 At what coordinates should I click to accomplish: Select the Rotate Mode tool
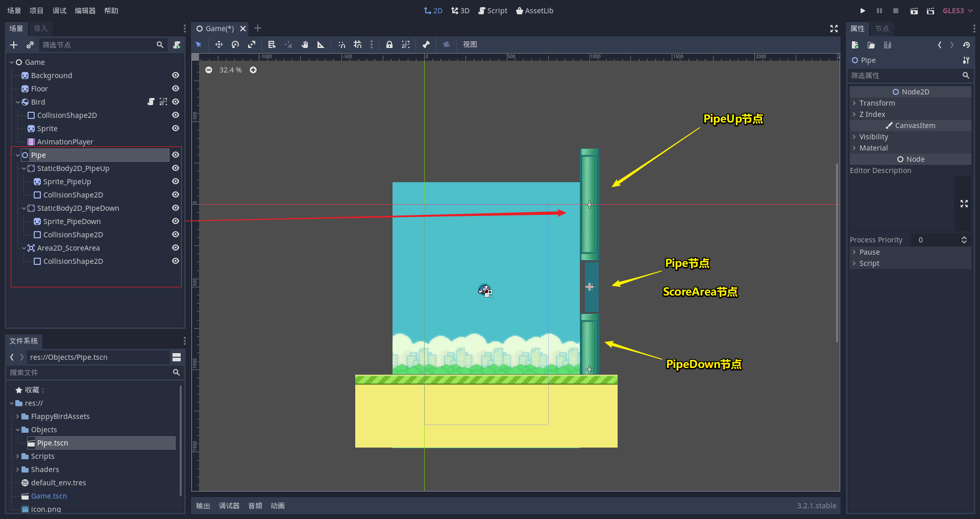235,45
